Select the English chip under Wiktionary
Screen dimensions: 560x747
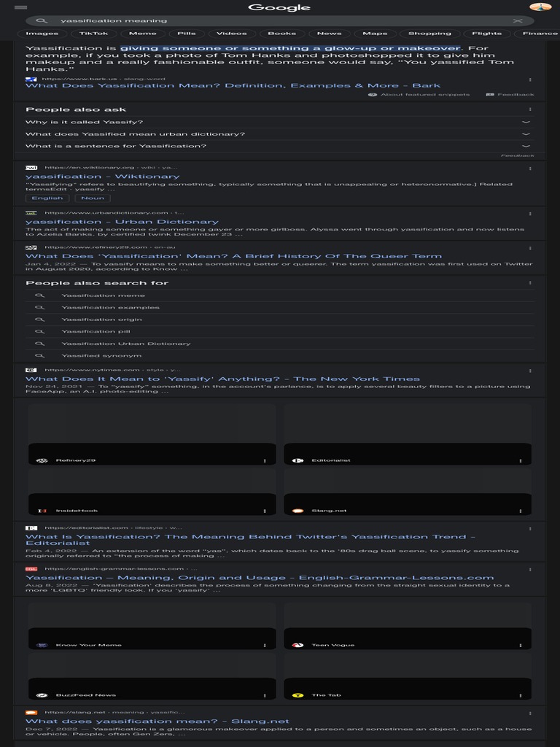(x=47, y=198)
